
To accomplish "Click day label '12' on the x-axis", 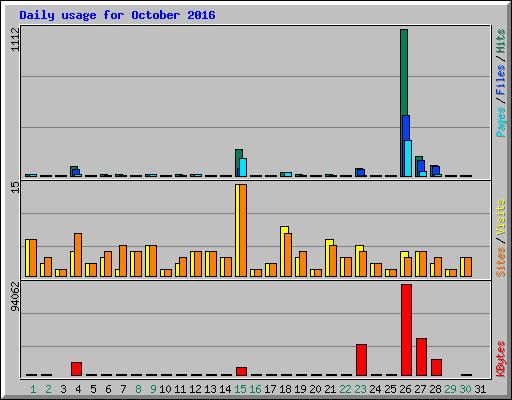I will [195, 389].
